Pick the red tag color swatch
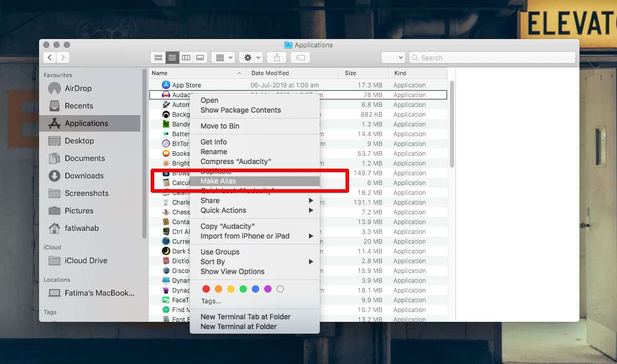617x364 pixels. tap(206, 289)
